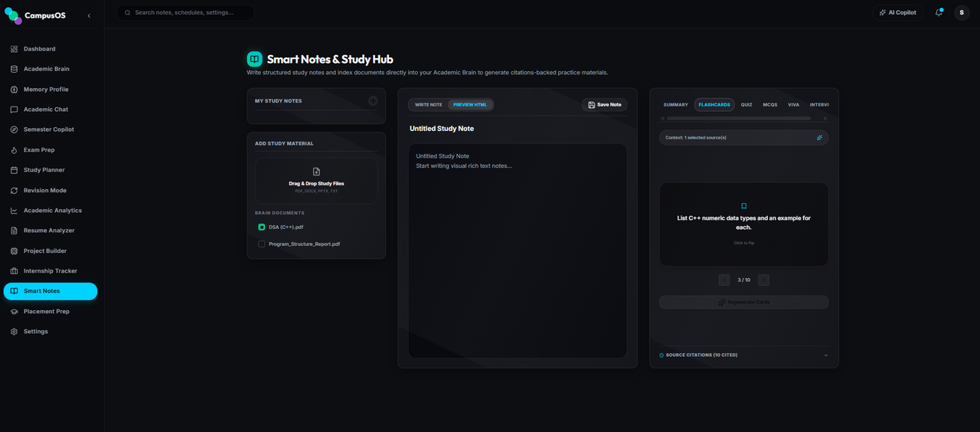
Task: Open the user avatar S menu
Action: (962, 13)
